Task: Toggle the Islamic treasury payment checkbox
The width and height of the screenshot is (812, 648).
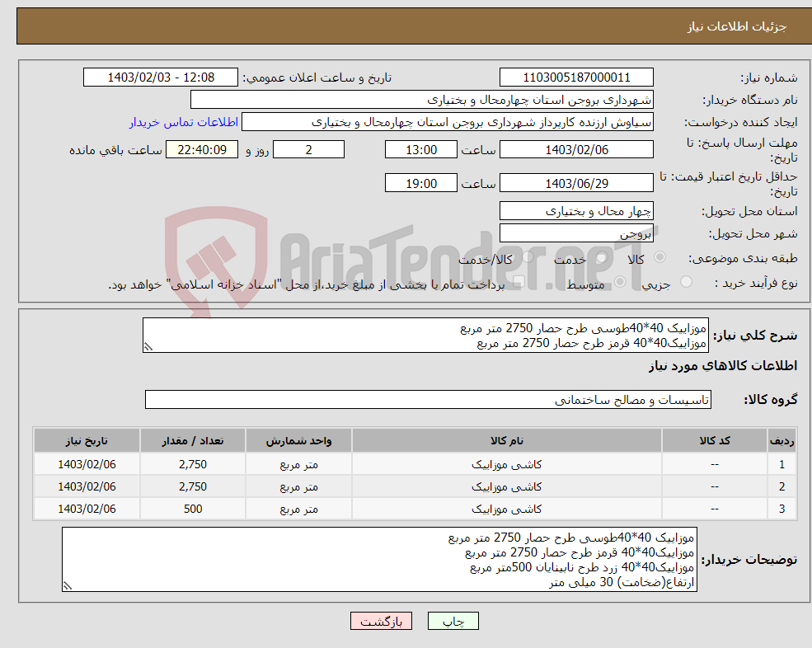Action: point(519,282)
